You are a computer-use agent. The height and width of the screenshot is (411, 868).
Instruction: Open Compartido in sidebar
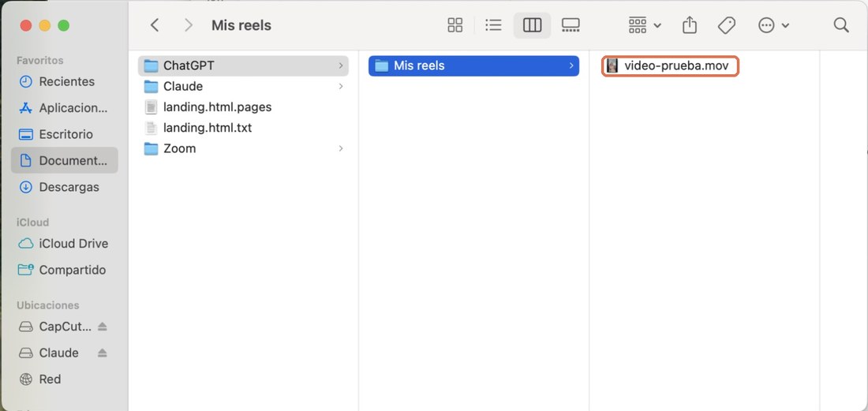[64, 270]
